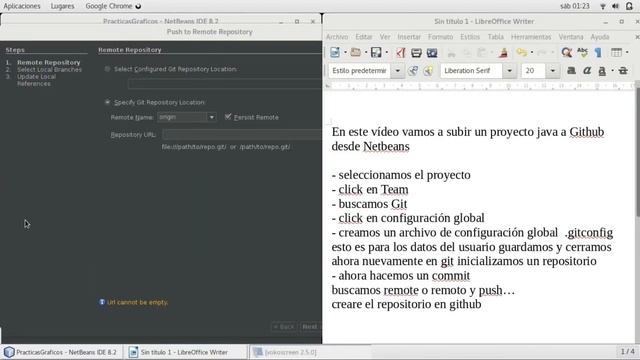The height and width of the screenshot is (360, 640).
Task: Open the Tabla menu
Action: (496, 37)
